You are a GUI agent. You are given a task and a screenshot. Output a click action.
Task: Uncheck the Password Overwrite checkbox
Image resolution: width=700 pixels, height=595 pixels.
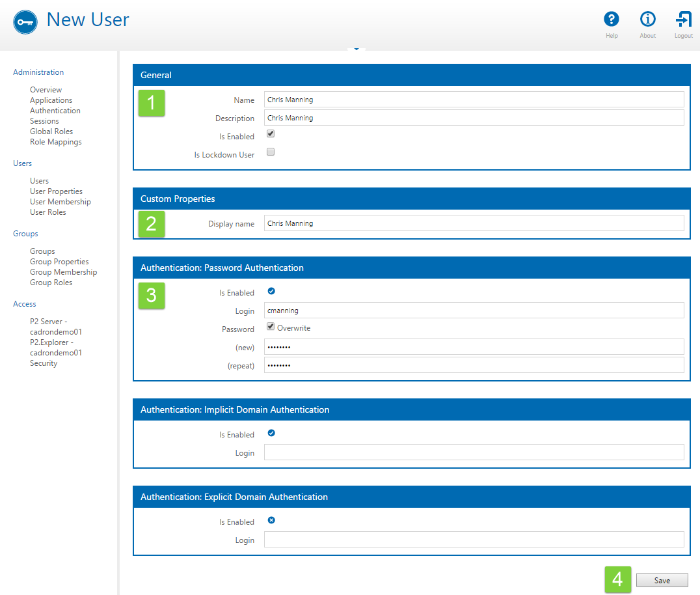(x=271, y=327)
